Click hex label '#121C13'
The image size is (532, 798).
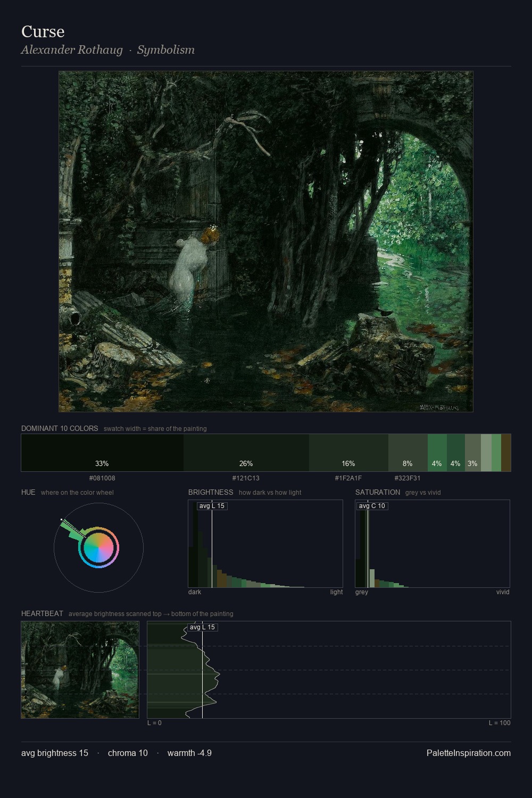pyautogui.click(x=246, y=478)
